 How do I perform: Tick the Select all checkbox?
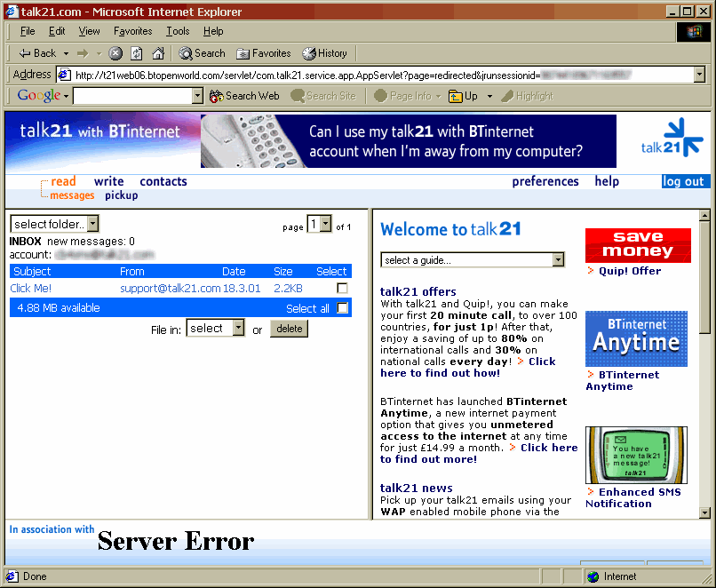[342, 308]
